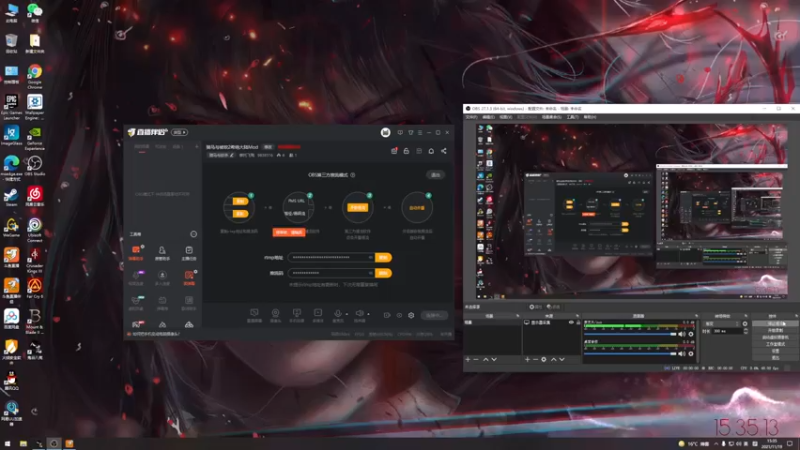Image resolution: width=800 pixels, height=450 pixels.
Task: Reveal the masked stream code with eye icon
Action: pyautogui.click(x=370, y=273)
